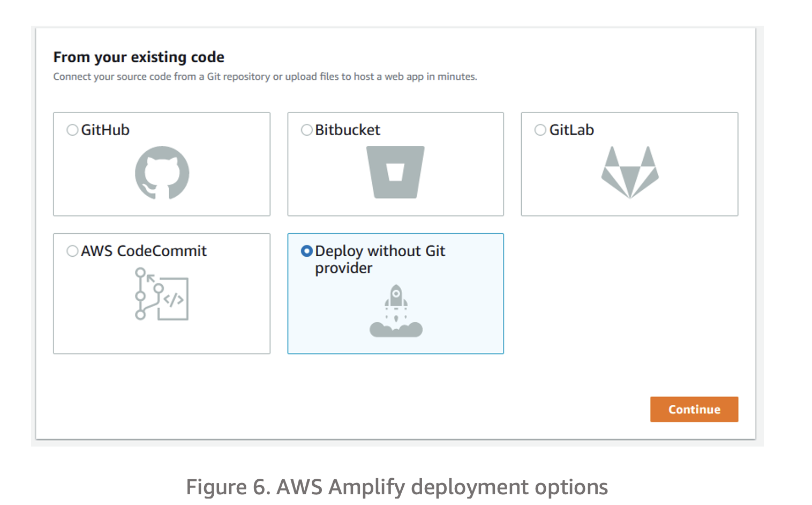The image size is (812, 505).
Task: Click the AWS CodeCommit branch icon
Action: tap(162, 294)
